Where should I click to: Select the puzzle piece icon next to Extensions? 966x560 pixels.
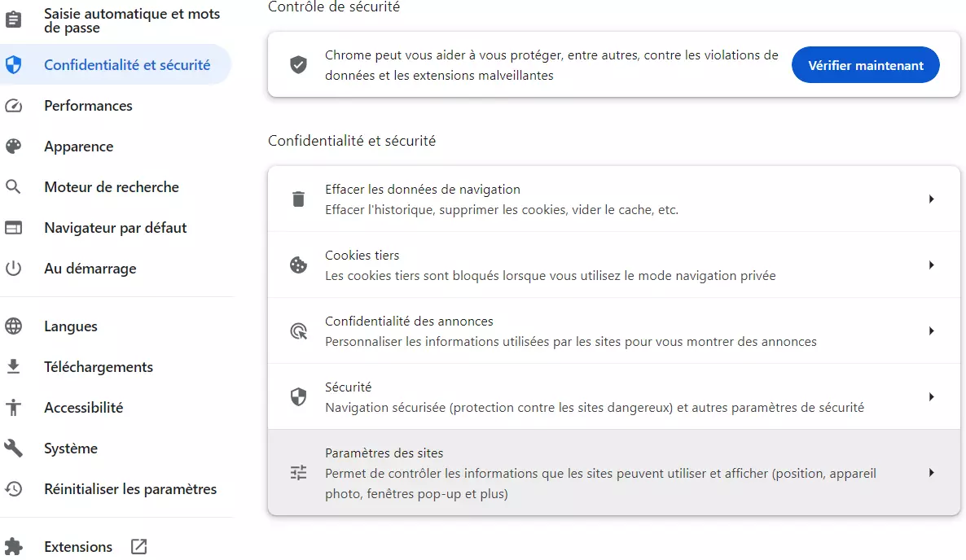coord(14,546)
